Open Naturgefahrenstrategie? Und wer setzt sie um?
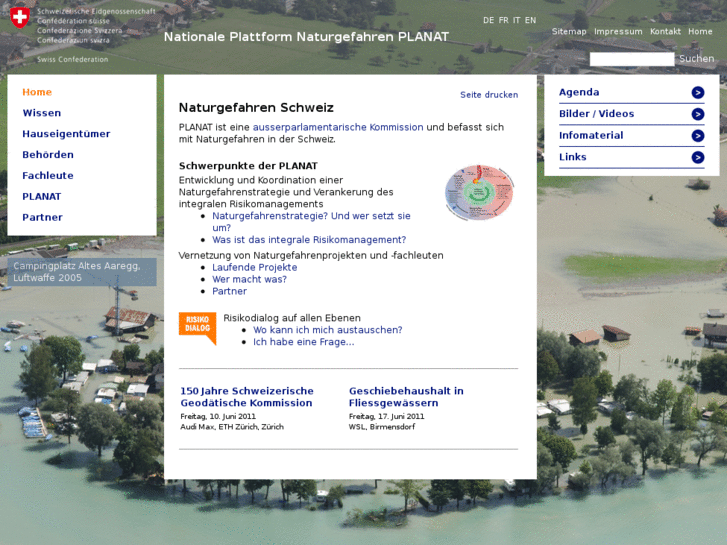 (311, 222)
